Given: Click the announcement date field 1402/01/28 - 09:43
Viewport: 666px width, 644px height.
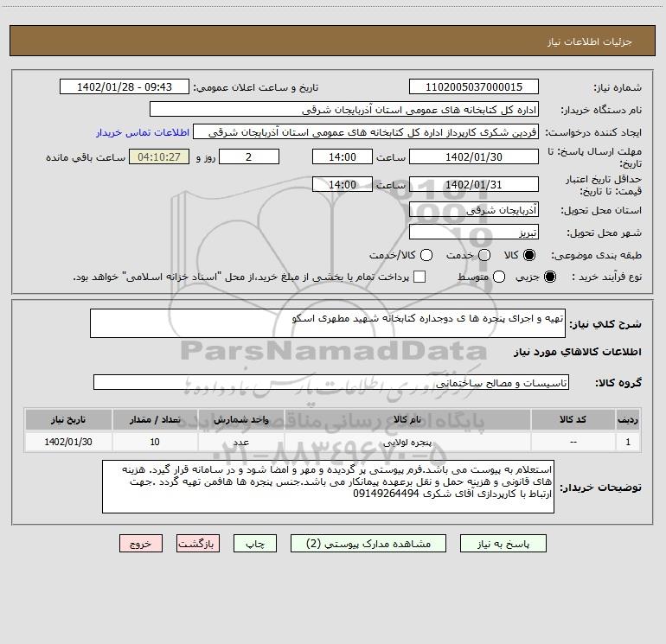Looking at the screenshot, I should [125, 87].
